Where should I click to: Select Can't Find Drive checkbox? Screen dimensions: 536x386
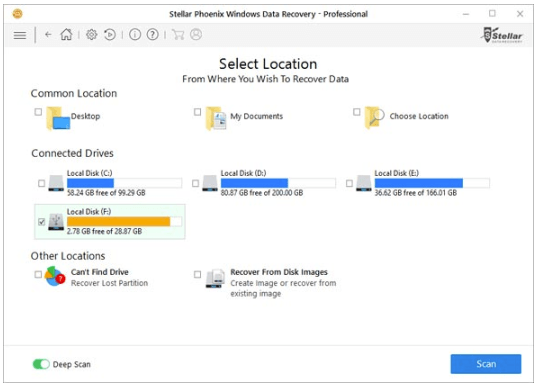coord(38,275)
